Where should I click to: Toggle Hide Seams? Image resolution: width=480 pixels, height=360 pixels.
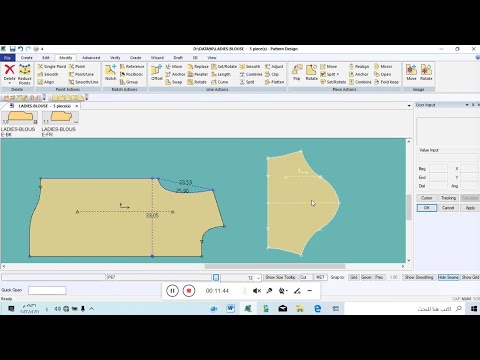(448, 277)
